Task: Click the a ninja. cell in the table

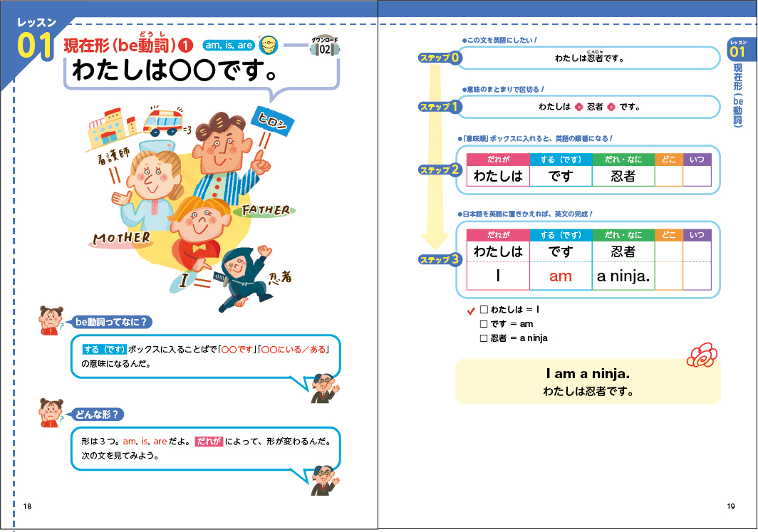Action: [623, 276]
